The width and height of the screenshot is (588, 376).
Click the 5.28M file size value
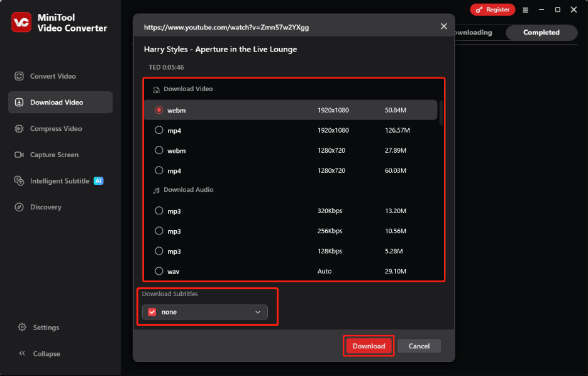[x=394, y=251]
